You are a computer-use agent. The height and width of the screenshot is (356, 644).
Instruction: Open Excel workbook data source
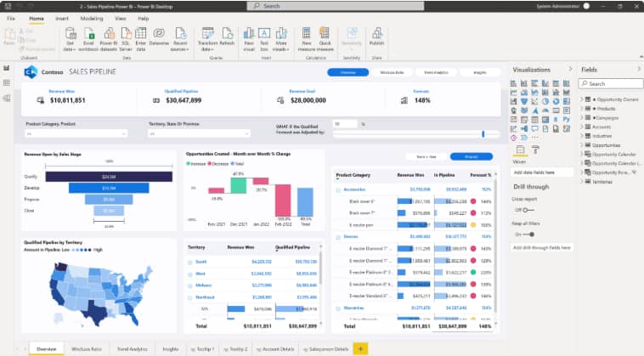(88, 39)
